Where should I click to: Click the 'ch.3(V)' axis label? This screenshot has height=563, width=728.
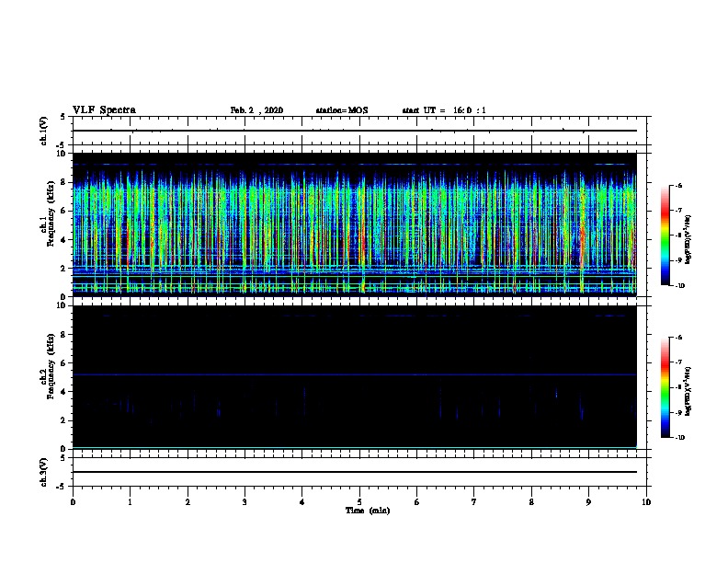43,472
